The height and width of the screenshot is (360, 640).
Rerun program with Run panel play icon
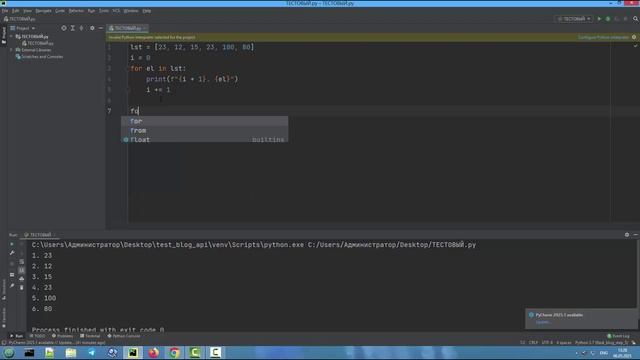point(12,244)
